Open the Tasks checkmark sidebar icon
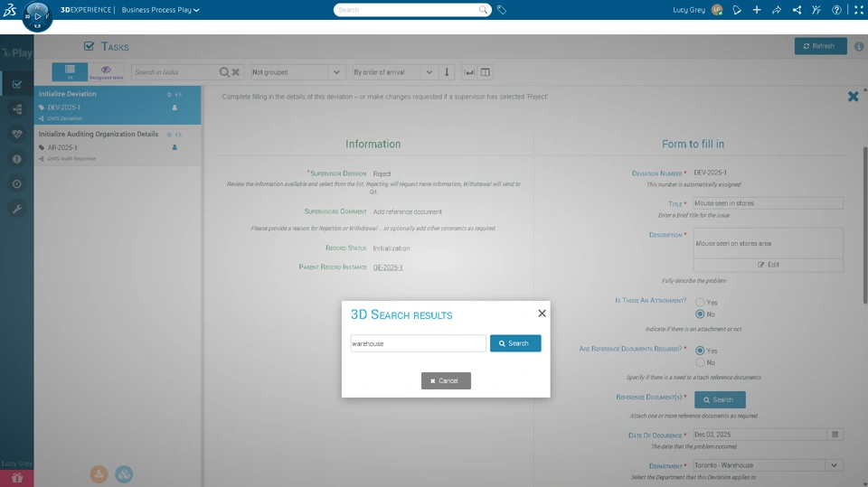This screenshot has height=487, width=868. (17, 84)
